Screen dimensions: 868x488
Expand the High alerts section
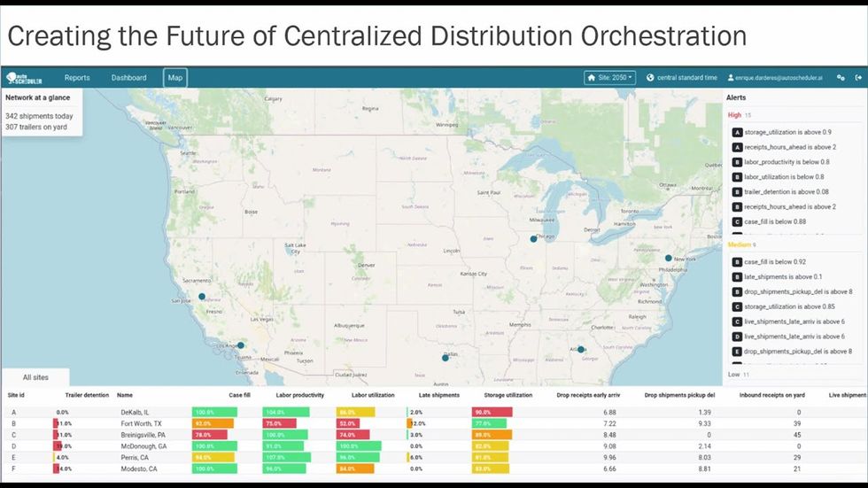(x=734, y=115)
